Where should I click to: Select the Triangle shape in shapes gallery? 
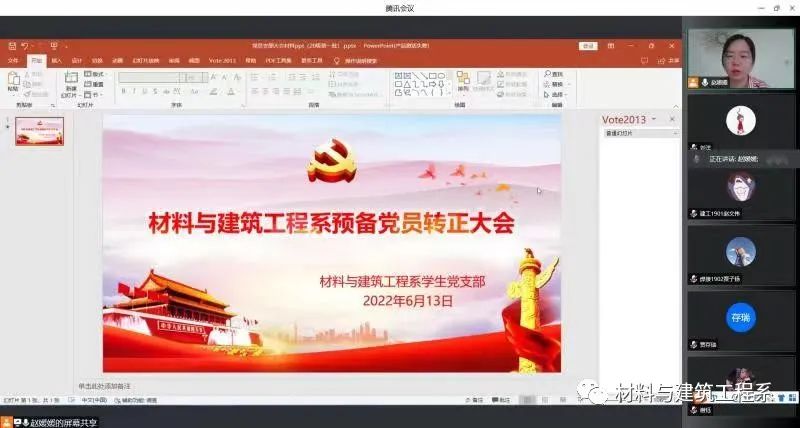pyautogui.click(x=407, y=84)
